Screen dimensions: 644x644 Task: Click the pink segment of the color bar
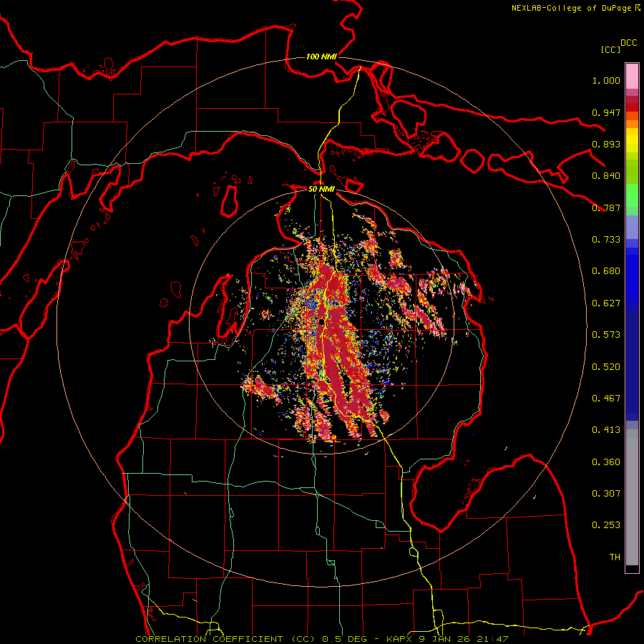pos(632,77)
